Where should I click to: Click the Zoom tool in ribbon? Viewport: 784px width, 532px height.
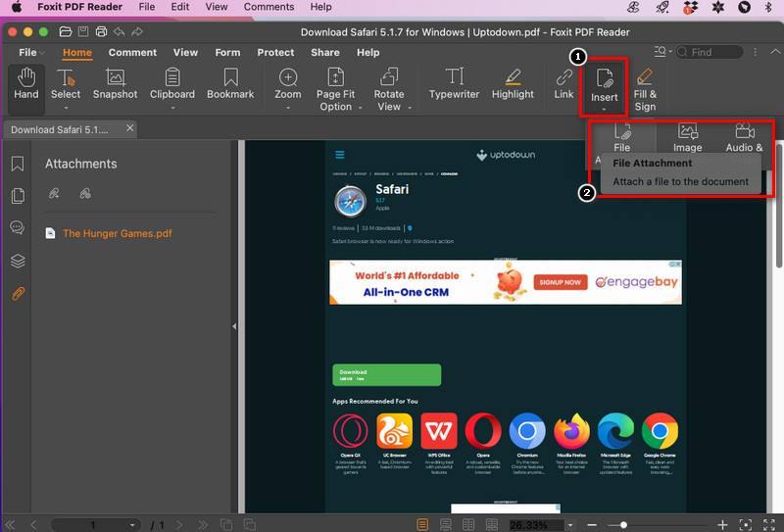[x=288, y=85]
